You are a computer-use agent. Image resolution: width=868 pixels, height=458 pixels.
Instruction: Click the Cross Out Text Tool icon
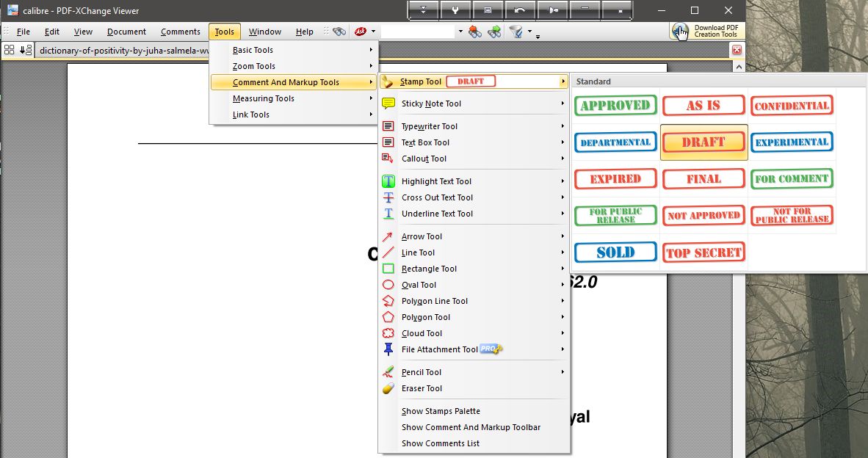coord(388,197)
